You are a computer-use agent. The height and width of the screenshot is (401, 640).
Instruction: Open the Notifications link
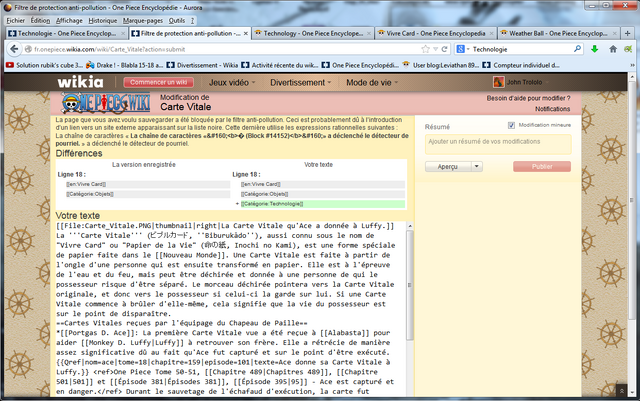553,109
